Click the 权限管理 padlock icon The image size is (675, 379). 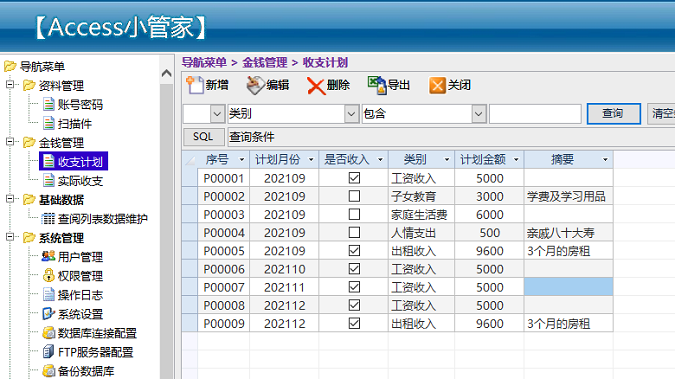coord(49,275)
